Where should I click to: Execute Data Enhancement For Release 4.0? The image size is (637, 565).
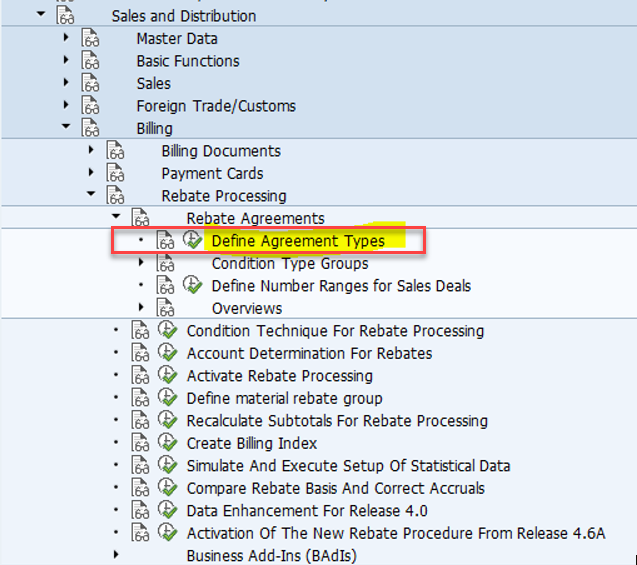click(x=167, y=510)
